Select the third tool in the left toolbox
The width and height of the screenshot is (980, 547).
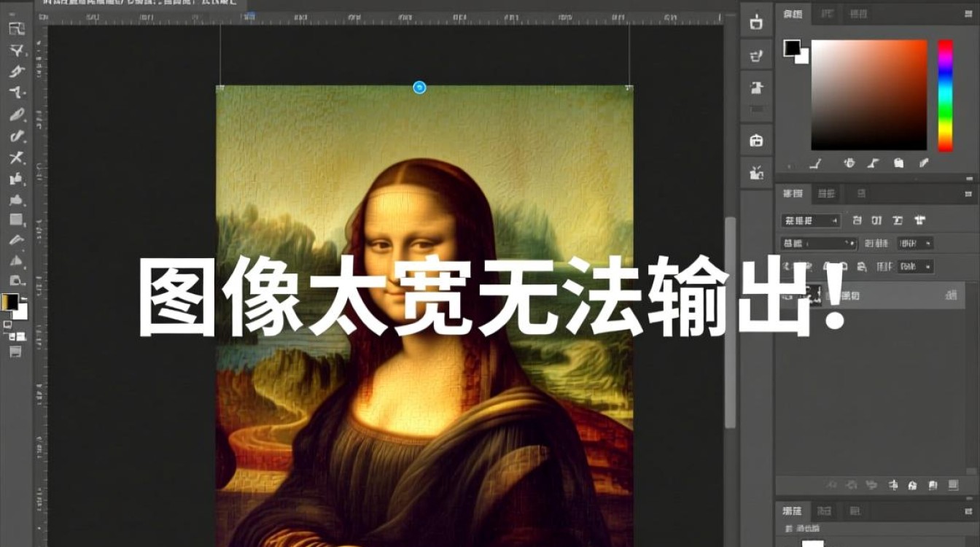tap(16, 71)
